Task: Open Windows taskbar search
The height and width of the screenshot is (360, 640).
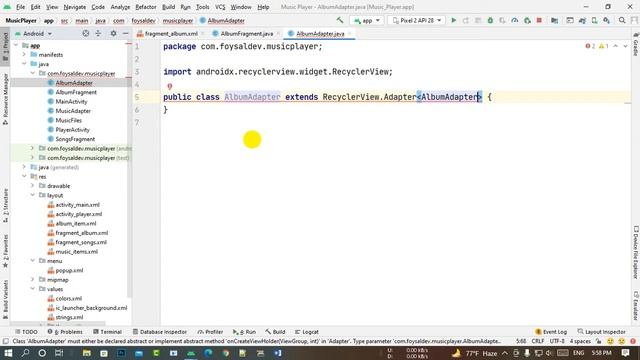Action: [x=25, y=353]
